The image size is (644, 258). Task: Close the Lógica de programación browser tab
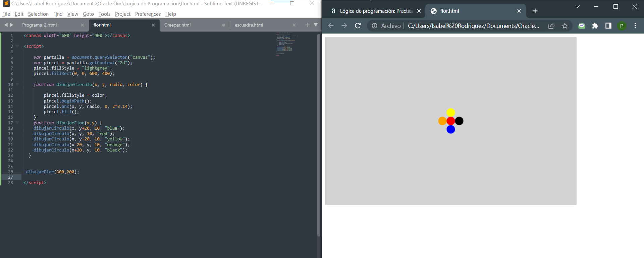point(419,11)
